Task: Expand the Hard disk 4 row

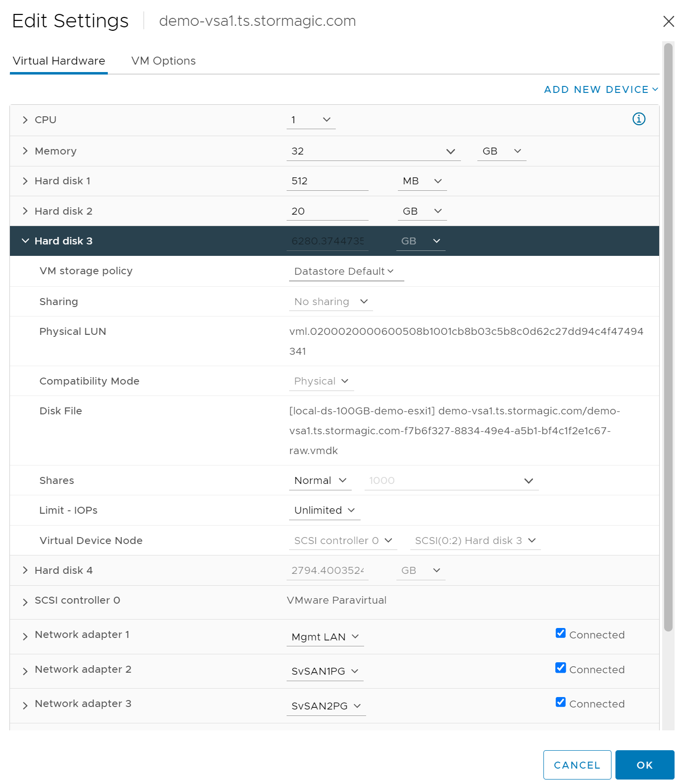Action: [25, 570]
